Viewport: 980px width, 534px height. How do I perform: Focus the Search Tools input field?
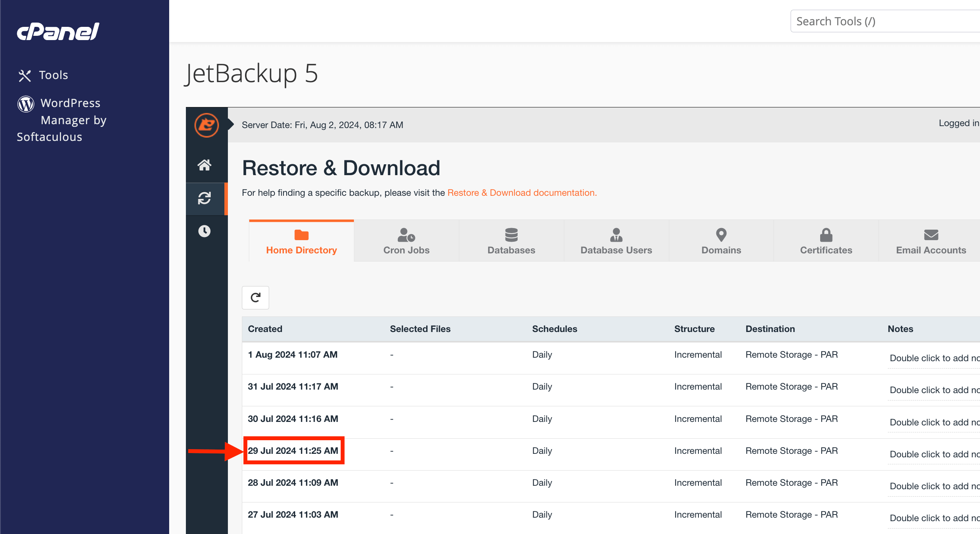coord(885,21)
